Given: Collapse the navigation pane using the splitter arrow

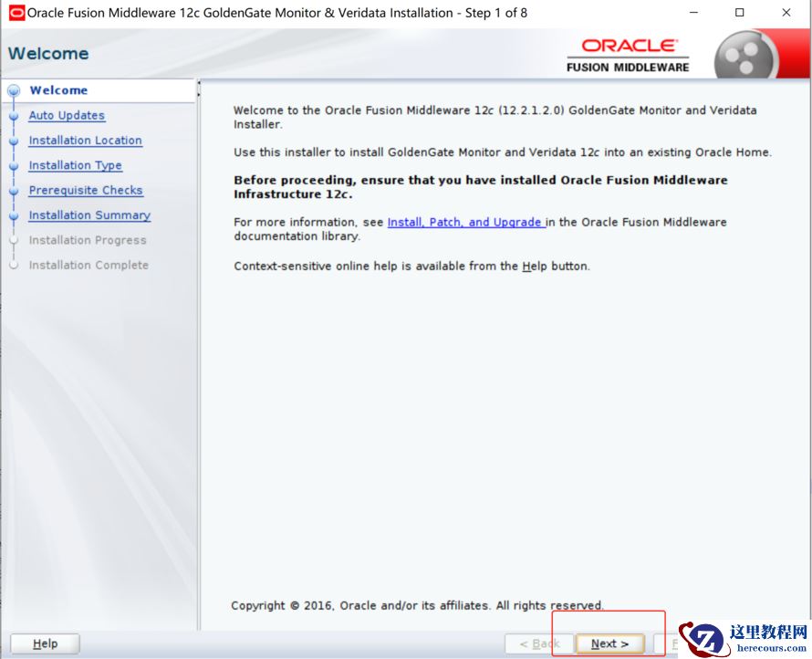Looking at the screenshot, I should [x=198, y=82].
